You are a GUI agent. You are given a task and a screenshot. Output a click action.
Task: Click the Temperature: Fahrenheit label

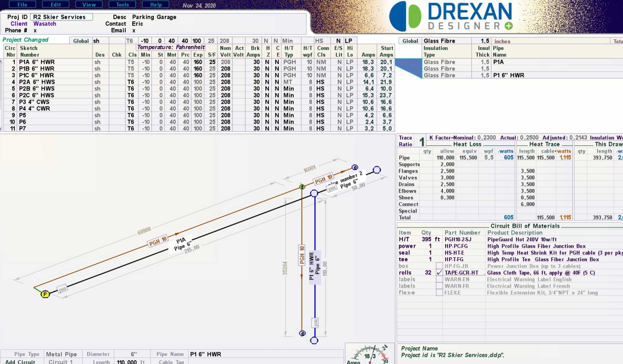coord(171,47)
